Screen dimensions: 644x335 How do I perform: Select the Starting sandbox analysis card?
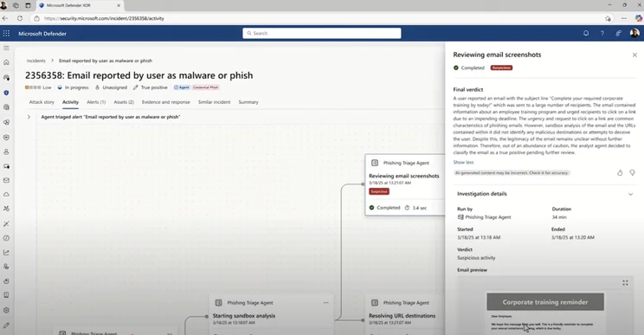coord(271,313)
